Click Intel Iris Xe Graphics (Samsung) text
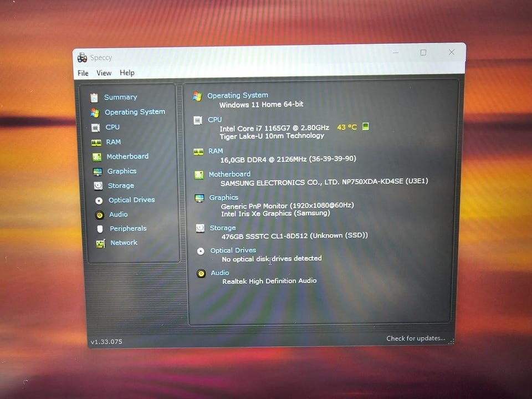The image size is (532, 399). (x=275, y=213)
